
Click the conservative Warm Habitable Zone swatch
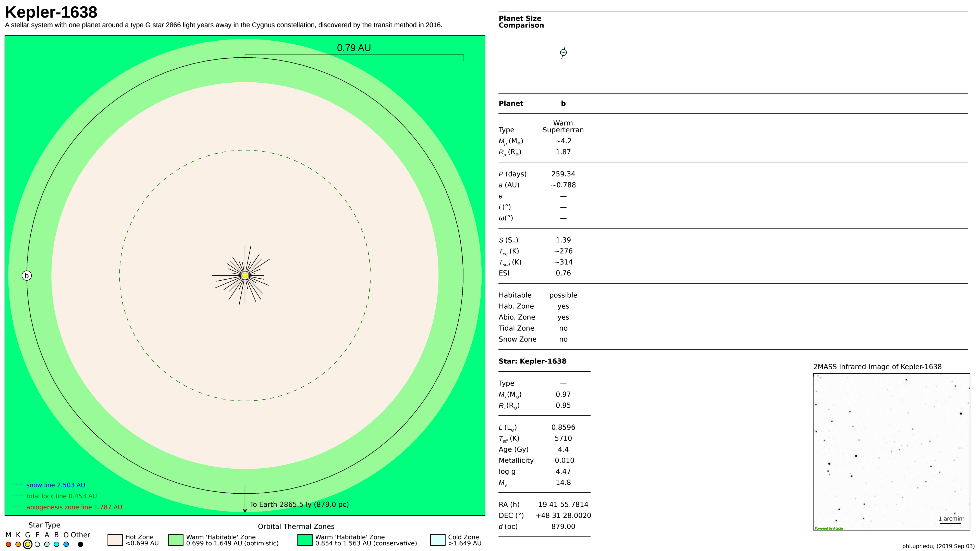coord(305,540)
